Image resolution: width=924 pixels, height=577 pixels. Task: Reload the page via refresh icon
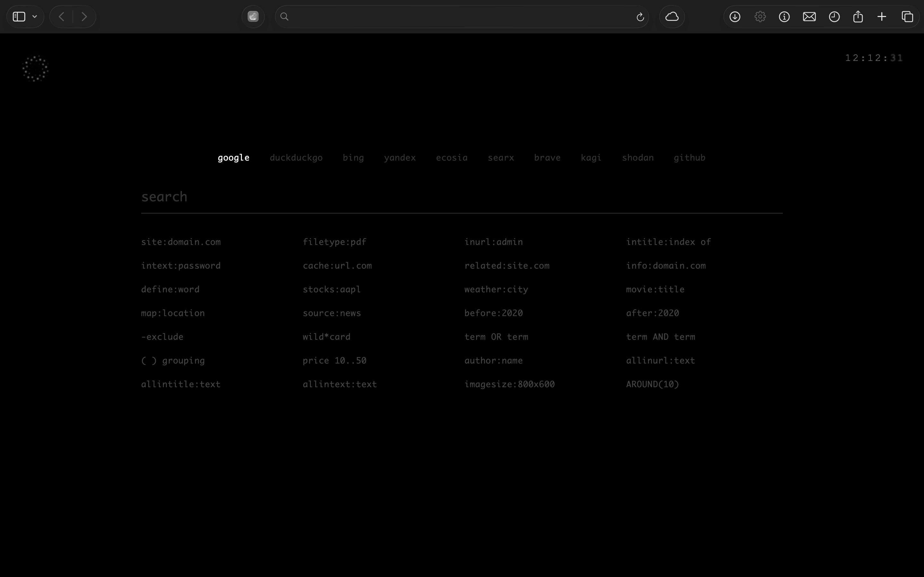640,17
